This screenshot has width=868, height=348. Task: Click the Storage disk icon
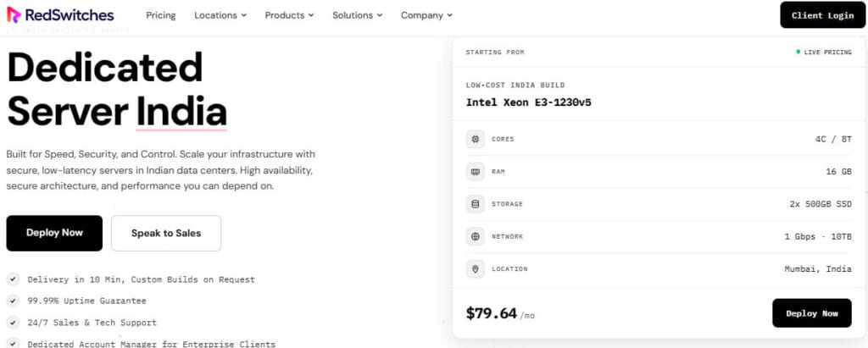point(475,204)
